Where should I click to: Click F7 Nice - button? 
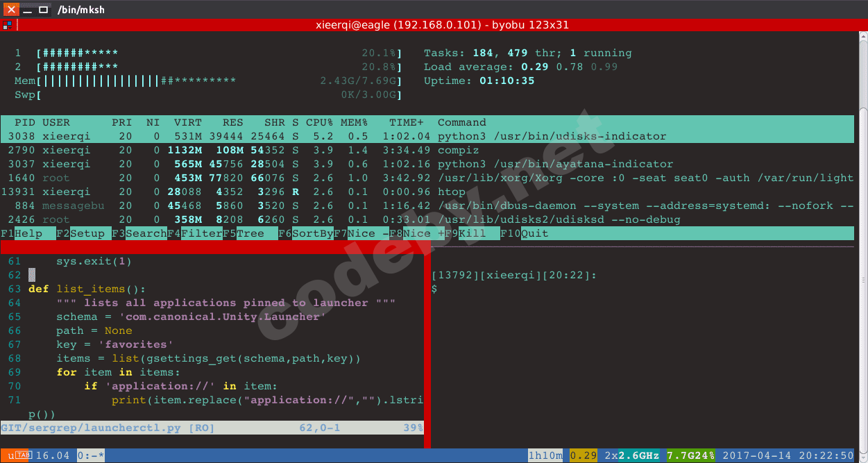[361, 233]
